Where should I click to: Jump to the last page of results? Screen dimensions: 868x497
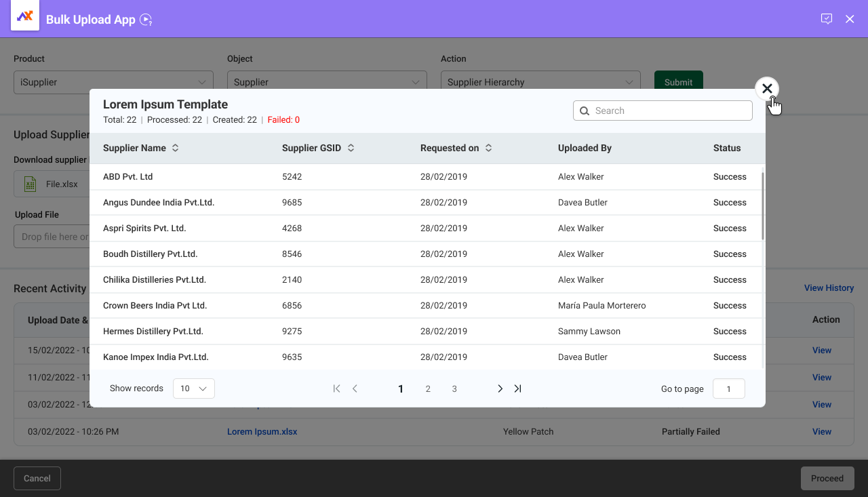pos(517,389)
